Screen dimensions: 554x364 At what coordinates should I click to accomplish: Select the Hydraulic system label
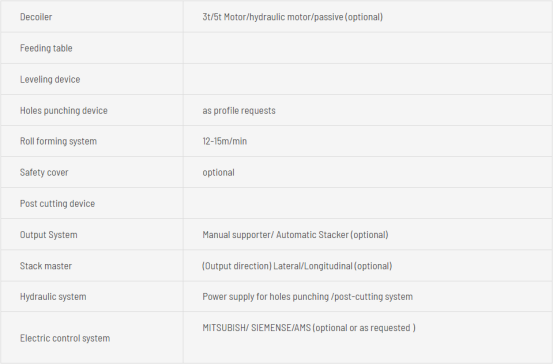[53, 297]
